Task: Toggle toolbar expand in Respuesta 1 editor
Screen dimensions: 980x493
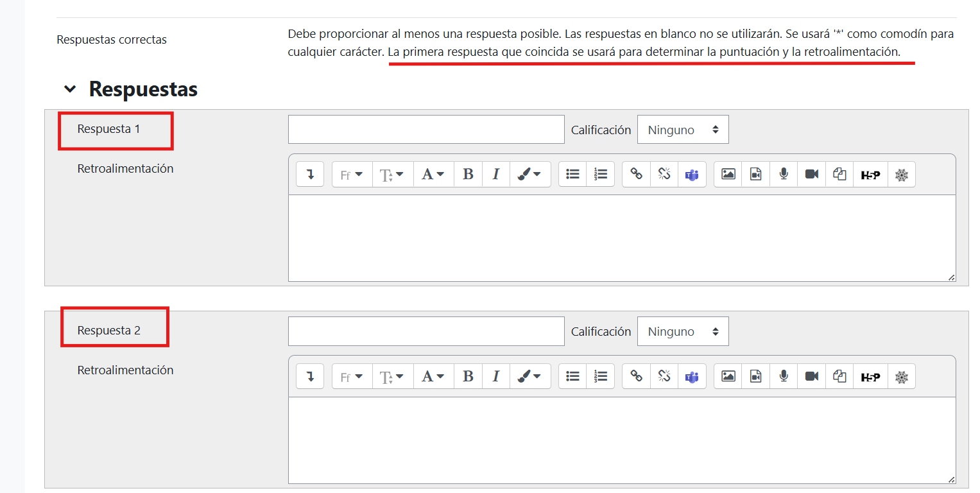Action: point(310,175)
